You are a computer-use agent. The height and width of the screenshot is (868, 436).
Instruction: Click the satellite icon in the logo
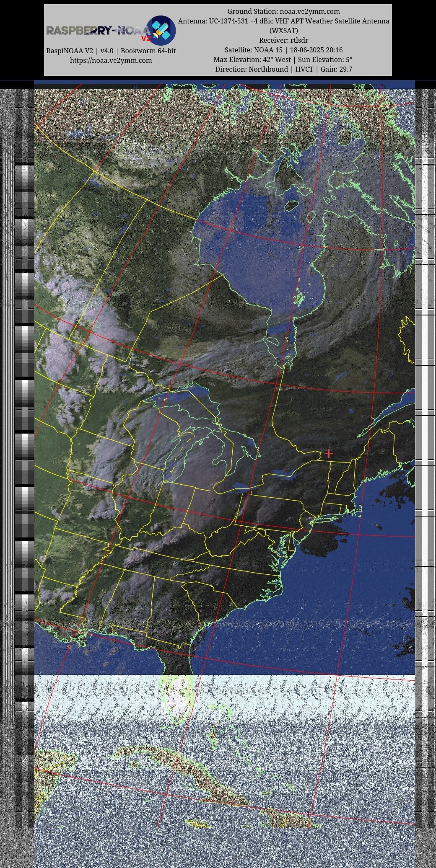161,30
